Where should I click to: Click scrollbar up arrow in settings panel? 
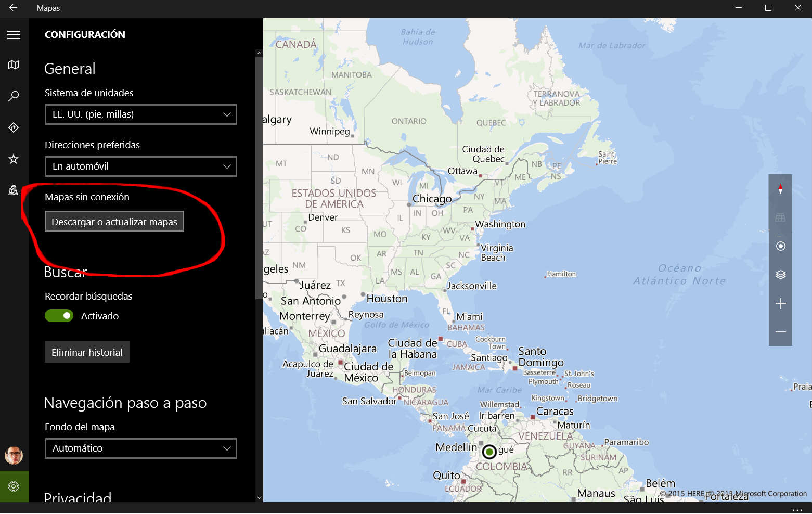259,53
